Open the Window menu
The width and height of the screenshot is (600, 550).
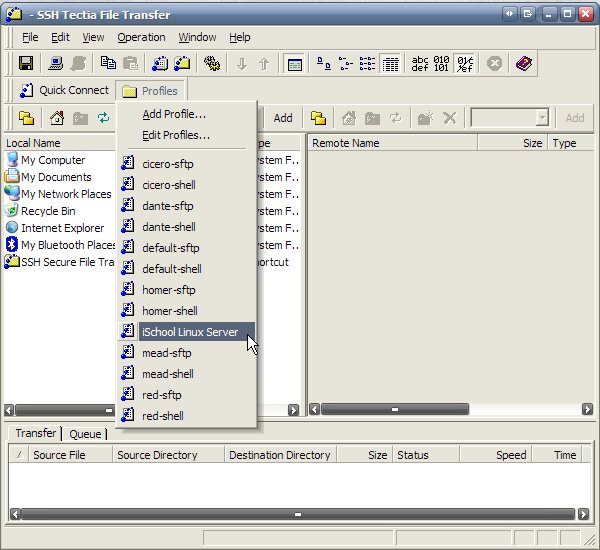pyautogui.click(x=197, y=38)
